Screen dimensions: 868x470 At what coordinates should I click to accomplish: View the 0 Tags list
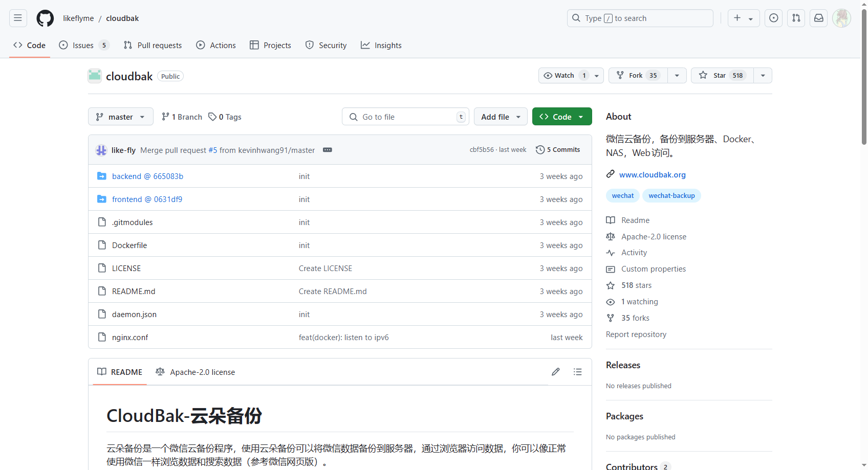225,117
